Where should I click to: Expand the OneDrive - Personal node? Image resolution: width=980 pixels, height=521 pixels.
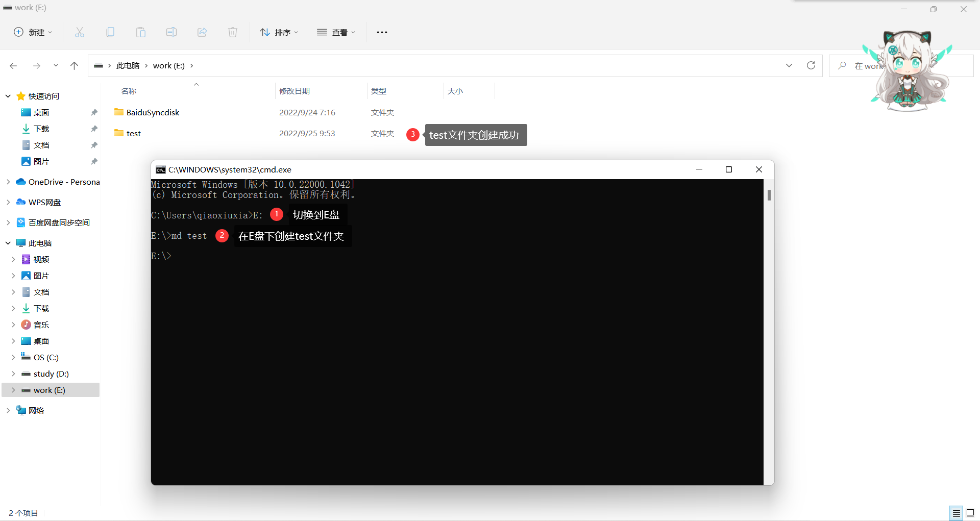[8, 182]
